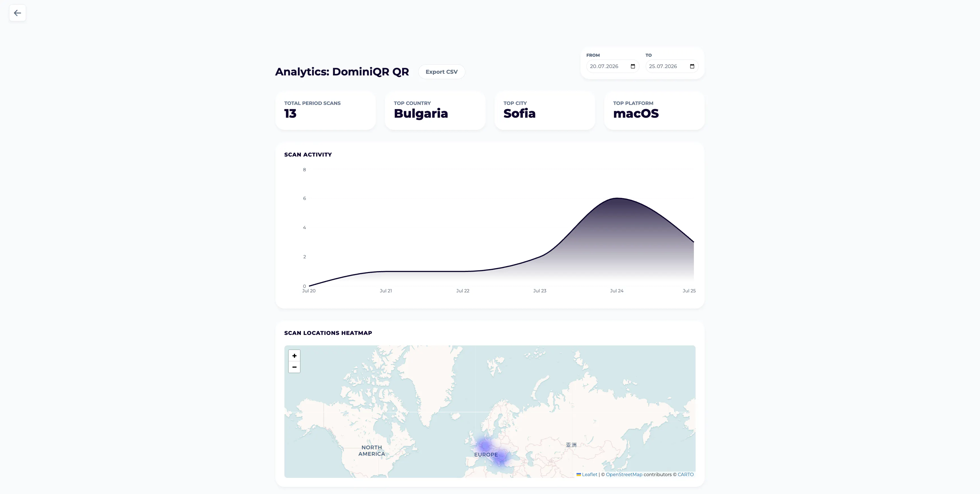Export analytics as CSV
Viewport: 980px width, 494px height.
[x=441, y=72]
